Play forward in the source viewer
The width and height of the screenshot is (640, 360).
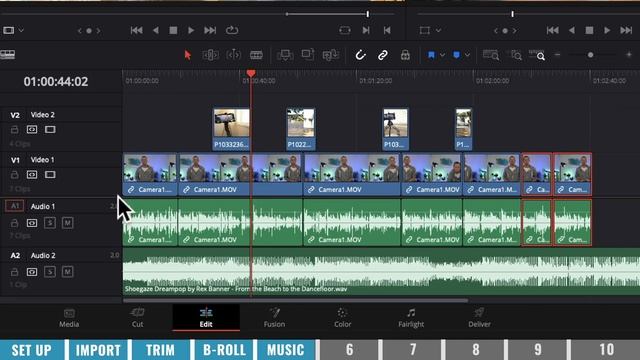click(x=191, y=30)
